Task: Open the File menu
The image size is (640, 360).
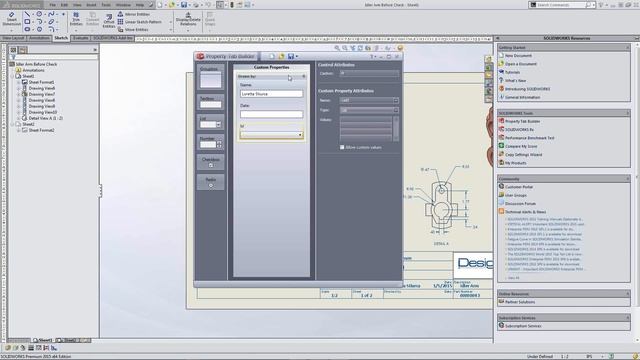Action: 53,5
